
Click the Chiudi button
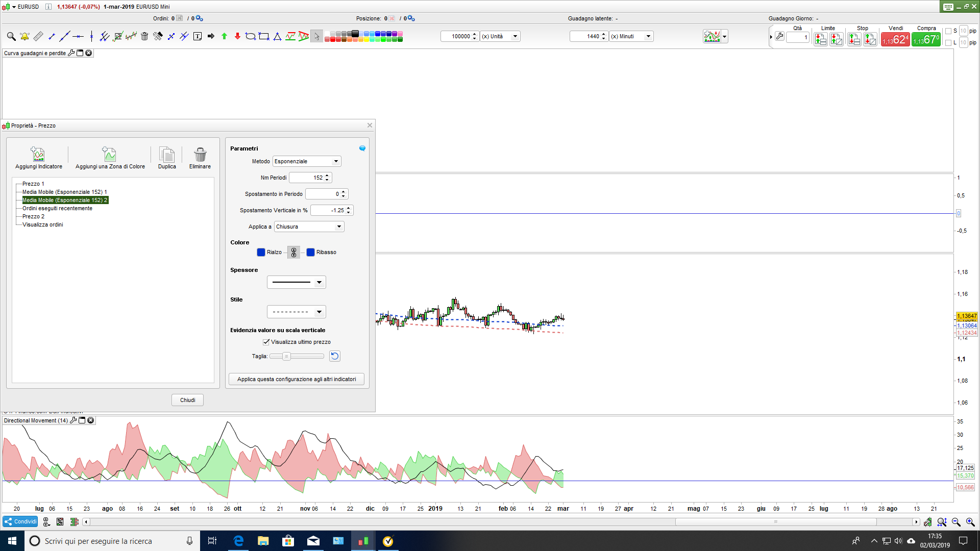(x=187, y=400)
